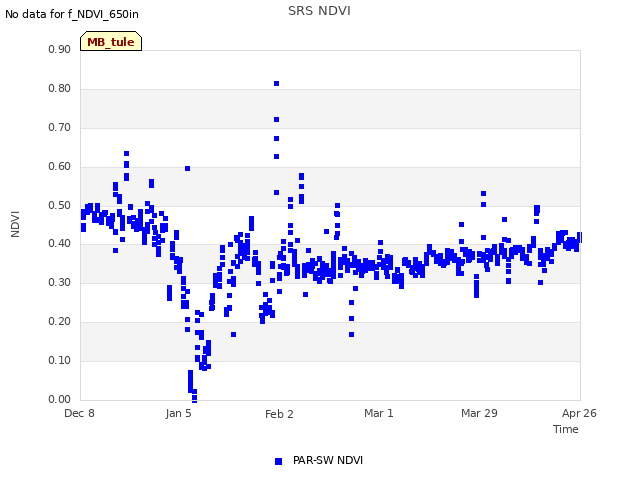This screenshot has width=640, height=480.
Task: Click the 0.90 y-axis tick label
Action: click(x=60, y=49)
